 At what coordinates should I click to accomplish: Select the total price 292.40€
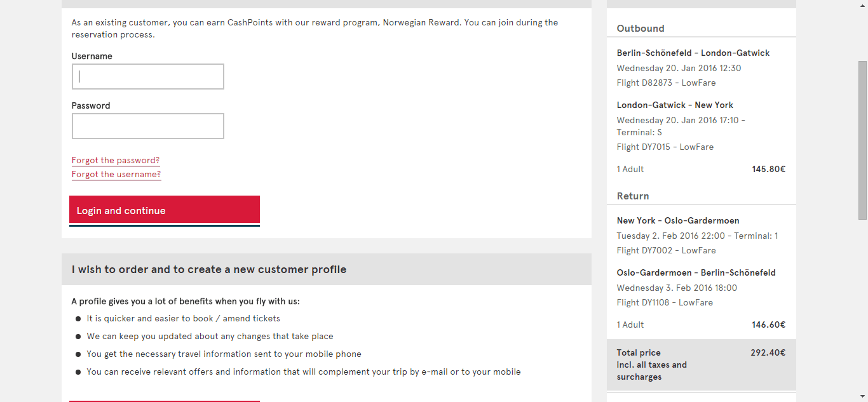click(x=768, y=352)
